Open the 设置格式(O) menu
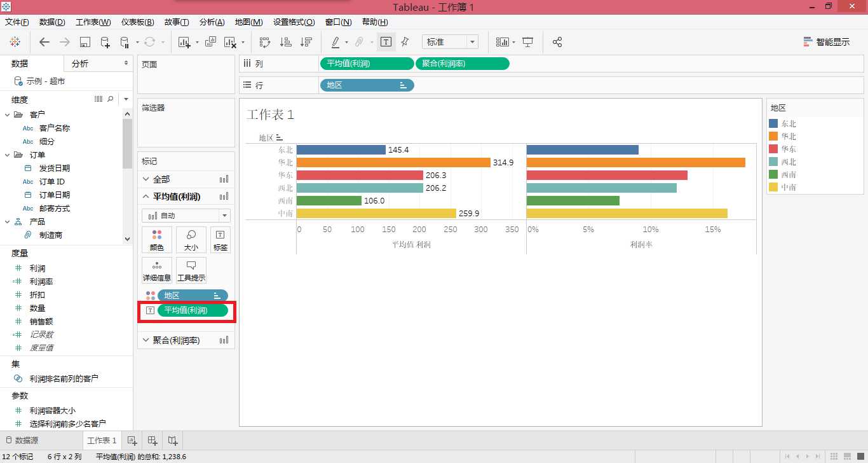 point(294,22)
